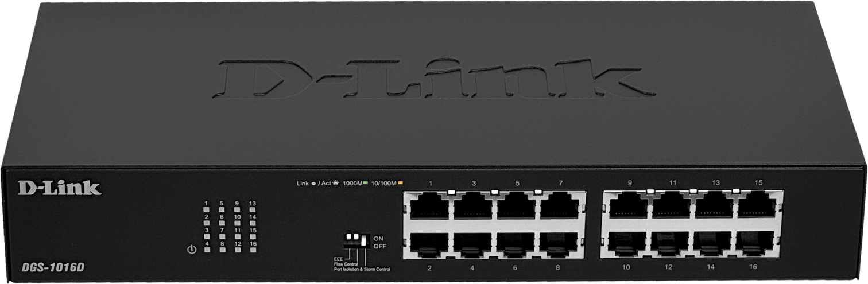Viewport: 868px width, 284px height.
Task: Click the number 15 above the top-right port
Action: [759, 183]
